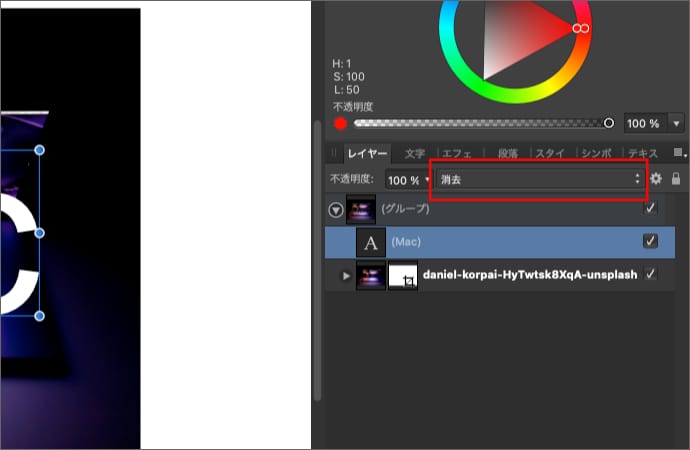Select the group layer thumbnail
This screenshot has height=450, width=690.
click(x=361, y=209)
